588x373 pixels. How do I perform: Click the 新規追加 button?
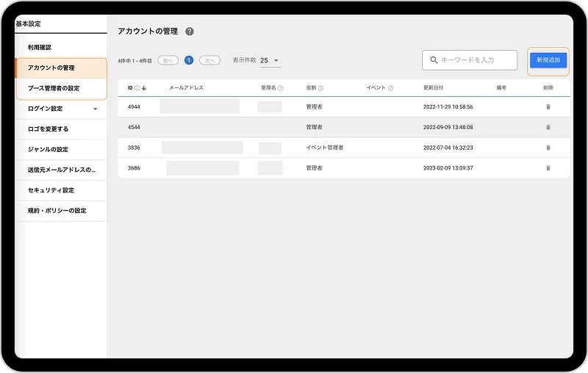pyautogui.click(x=548, y=60)
